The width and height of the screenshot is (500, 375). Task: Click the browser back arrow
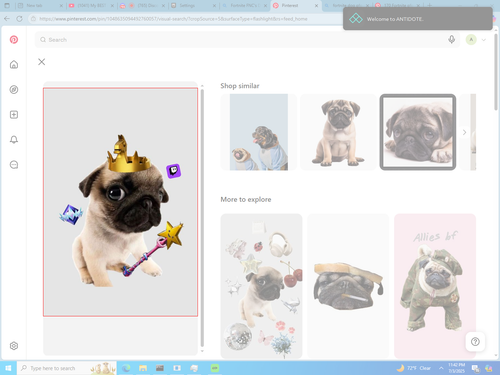point(7,19)
